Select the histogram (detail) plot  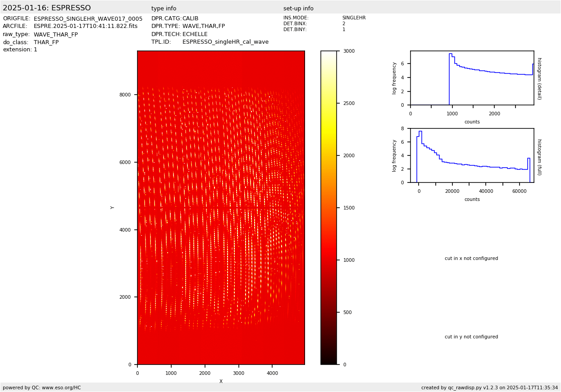[472, 78]
